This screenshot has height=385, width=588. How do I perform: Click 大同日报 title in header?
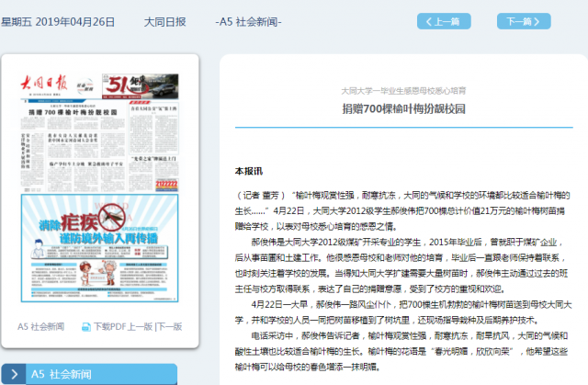click(x=165, y=22)
